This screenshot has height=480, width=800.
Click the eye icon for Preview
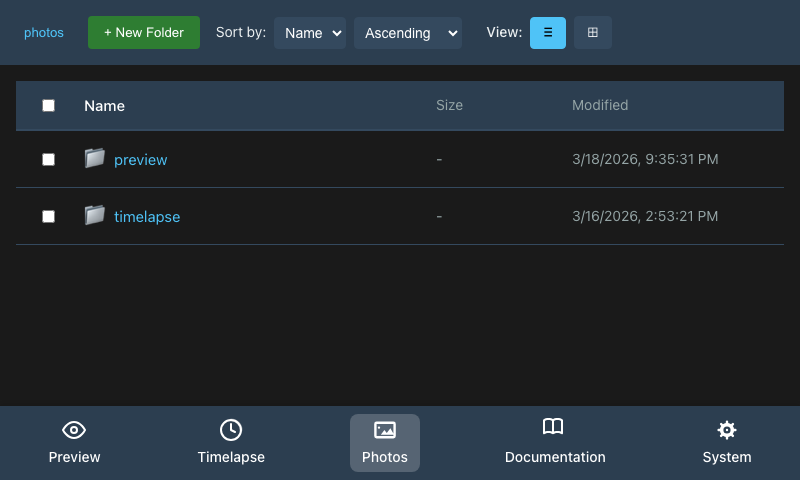pyautogui.click(x=74, y=430)
